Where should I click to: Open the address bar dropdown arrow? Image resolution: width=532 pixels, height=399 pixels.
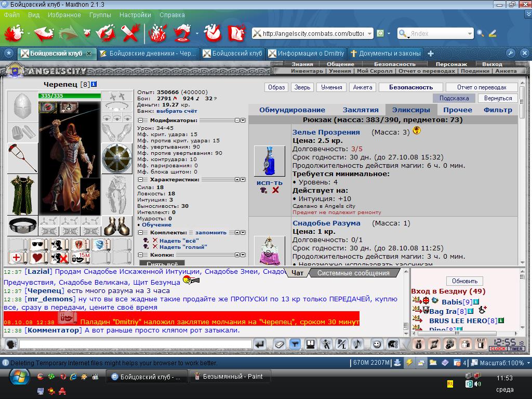tap(369, 34)
